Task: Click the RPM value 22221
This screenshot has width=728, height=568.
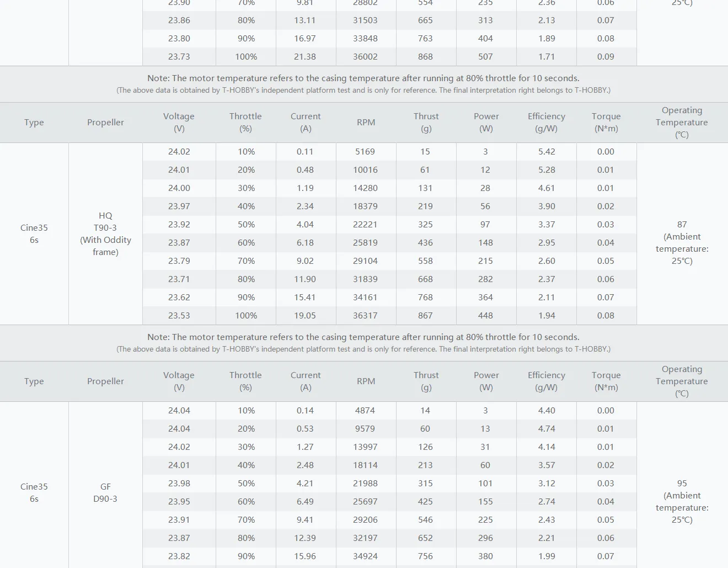Action: (x=365, y=225)
